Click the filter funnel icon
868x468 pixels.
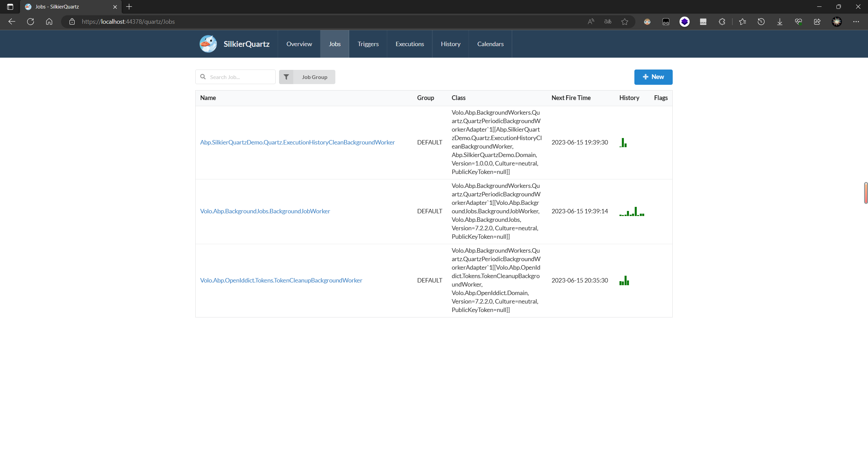(286, 77)
